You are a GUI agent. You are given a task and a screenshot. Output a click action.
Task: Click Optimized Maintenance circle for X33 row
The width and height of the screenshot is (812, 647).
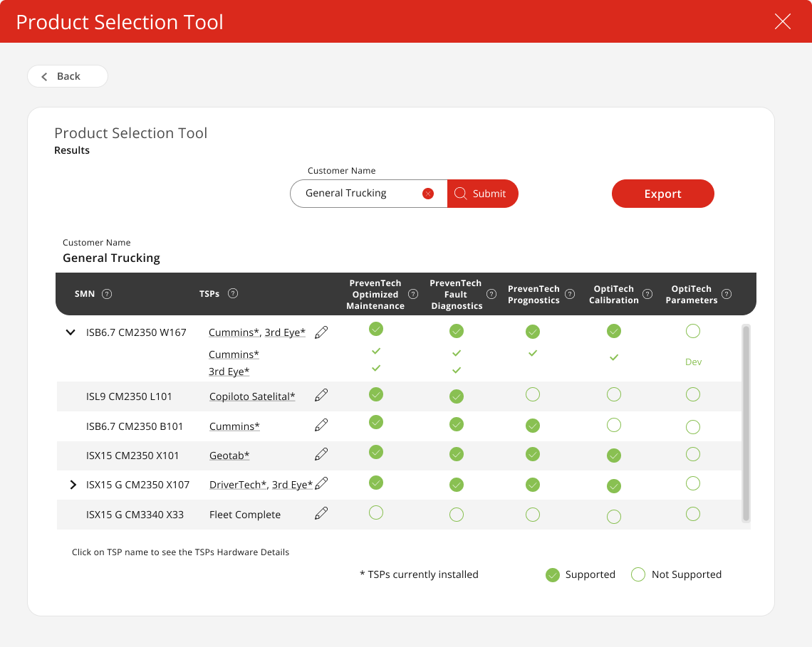tap(376, 512)
